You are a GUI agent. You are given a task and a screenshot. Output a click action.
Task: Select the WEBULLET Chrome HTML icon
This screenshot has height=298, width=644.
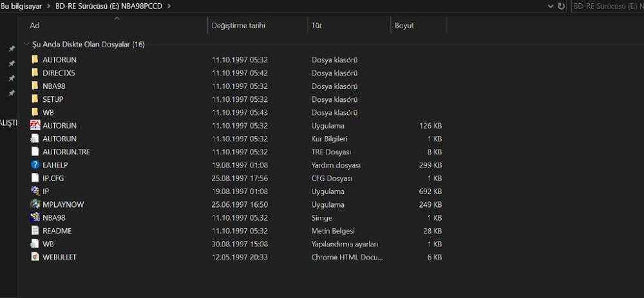point(35,257)
